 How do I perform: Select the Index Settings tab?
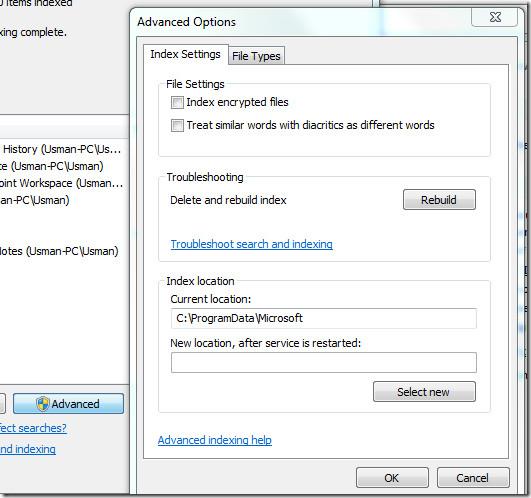pyautogui.click(x=186, y=54)
